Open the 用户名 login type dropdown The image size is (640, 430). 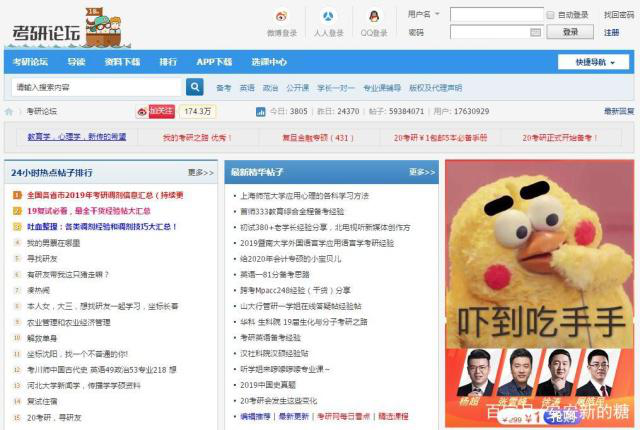424,15
